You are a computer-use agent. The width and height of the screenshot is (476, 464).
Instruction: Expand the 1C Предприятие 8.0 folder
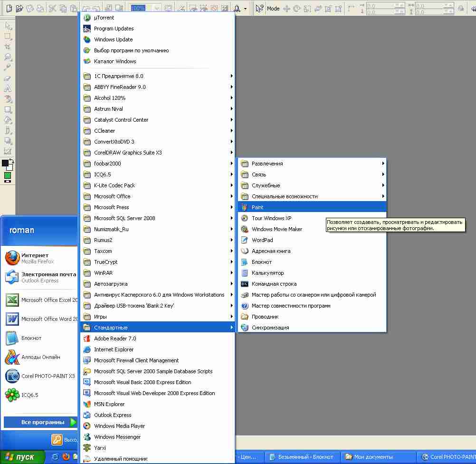(157, 76)
